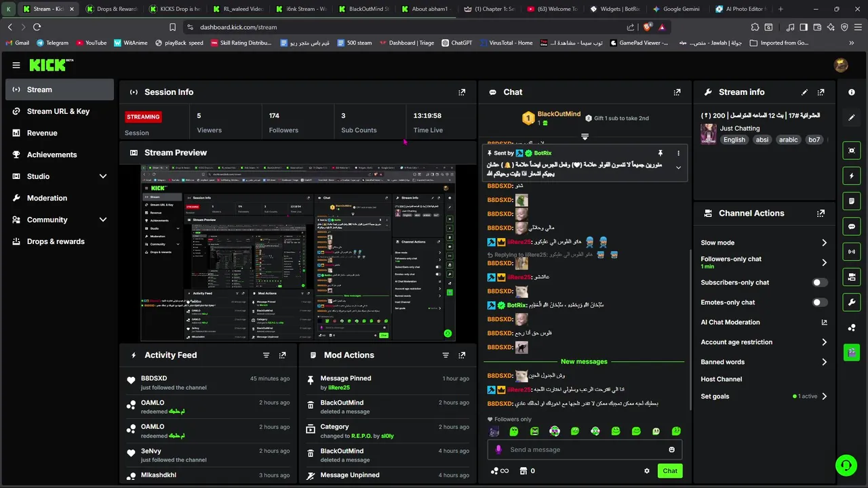Viewport: 868px width, 488px height.
Task: Reload the page in the browser
Action: (37, 27)
